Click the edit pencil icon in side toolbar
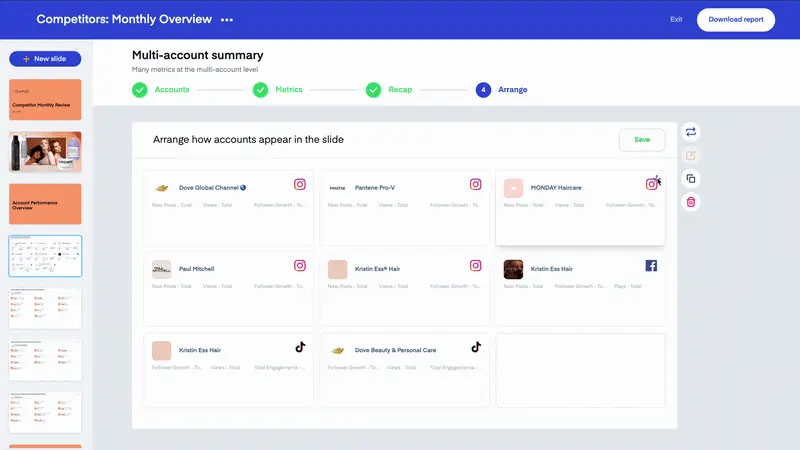This screenshot has height=450, width=800. pos(691,155)
